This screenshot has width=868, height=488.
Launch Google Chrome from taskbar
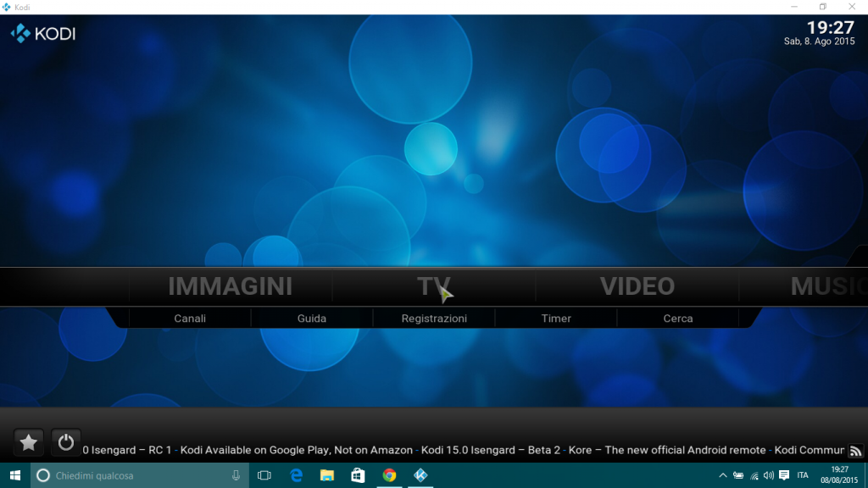click(x=389, y=475)
